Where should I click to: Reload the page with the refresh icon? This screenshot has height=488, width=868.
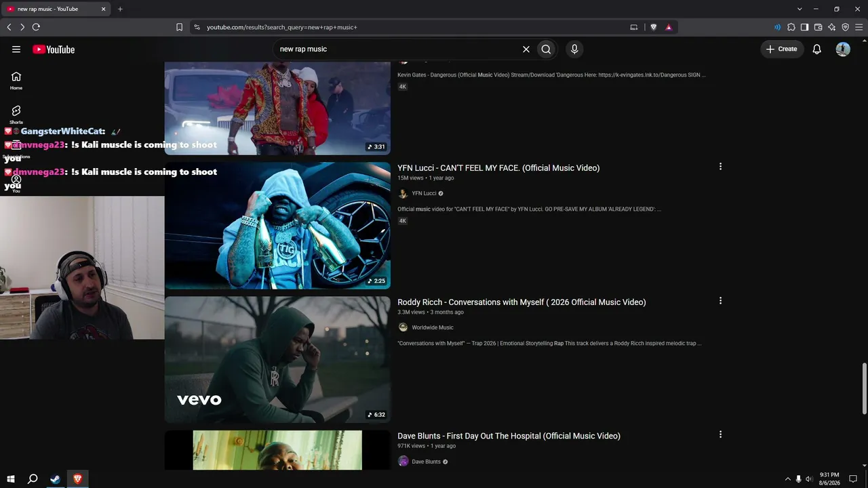pyautogui.click(x=36, y=27)
